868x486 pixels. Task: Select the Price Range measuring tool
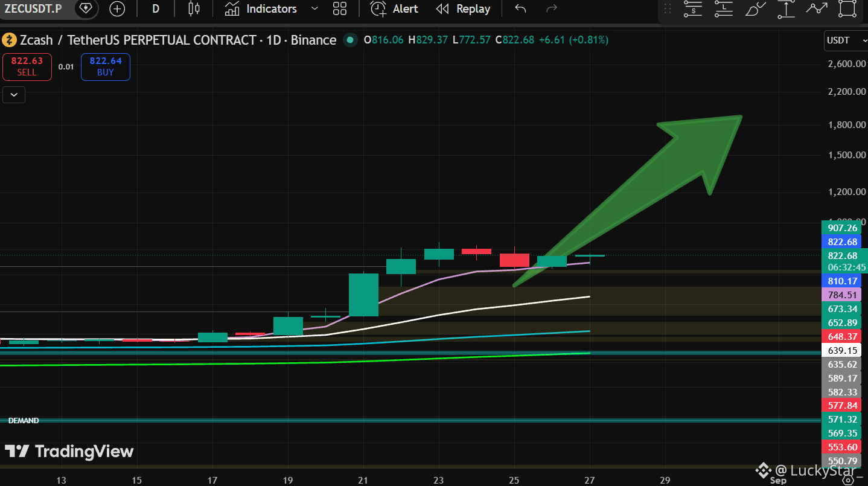pos(786,8)
